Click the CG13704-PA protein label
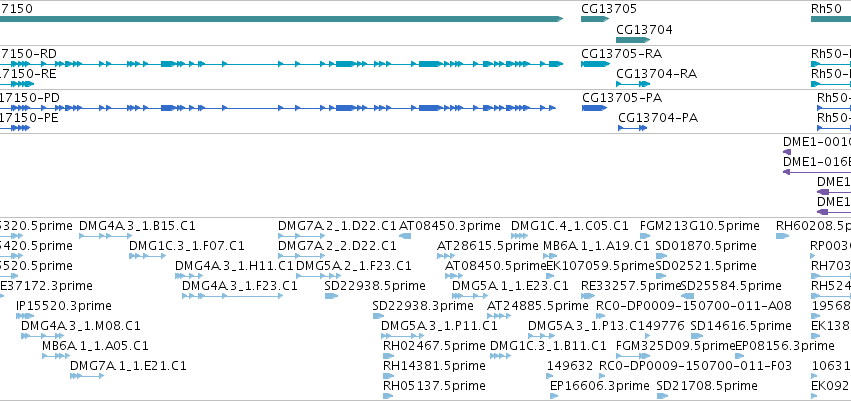851x401 pixels. tap(658, 118)
